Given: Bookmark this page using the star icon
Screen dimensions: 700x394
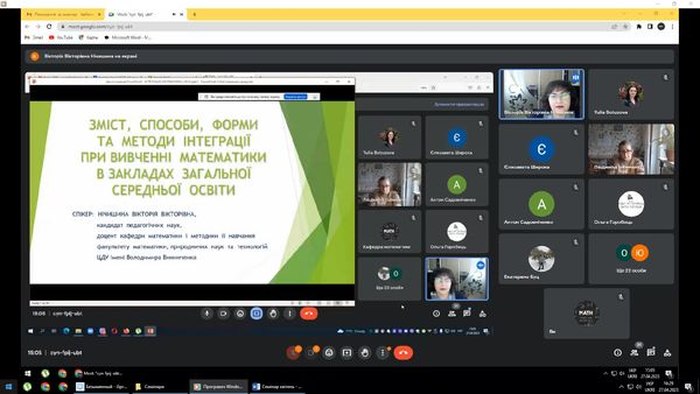Looking at the screenshot, I should (625, 27).
